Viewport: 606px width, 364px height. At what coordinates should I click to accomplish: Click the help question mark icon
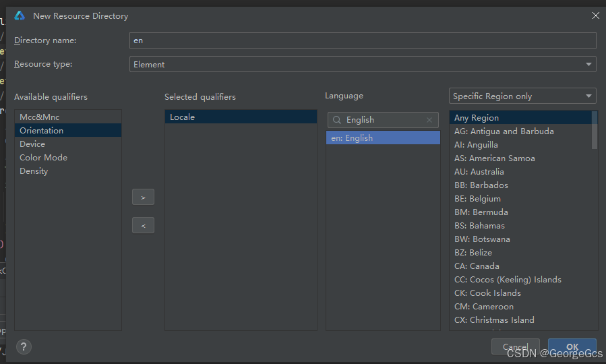coord(24,347)
